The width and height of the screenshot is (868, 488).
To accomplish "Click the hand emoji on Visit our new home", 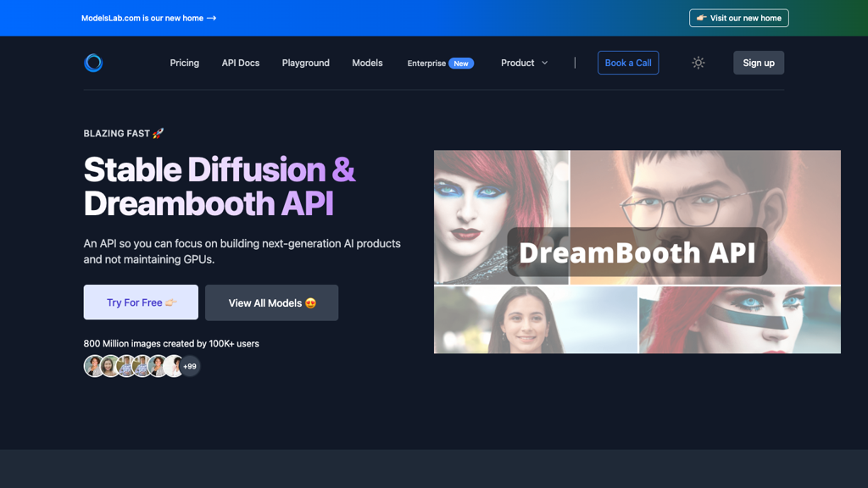I will click(x=701, y=17).
